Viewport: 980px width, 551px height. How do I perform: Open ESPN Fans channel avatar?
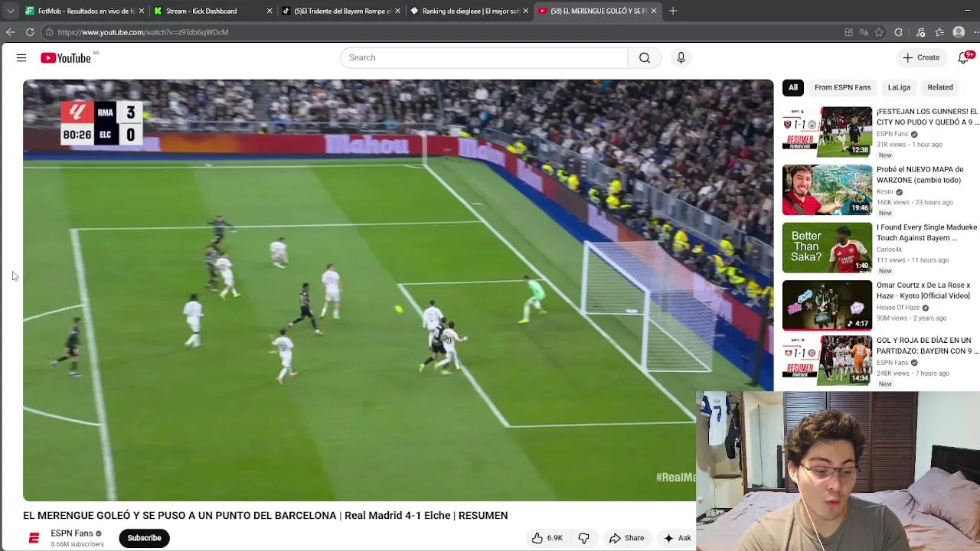(x=34, y=539)
